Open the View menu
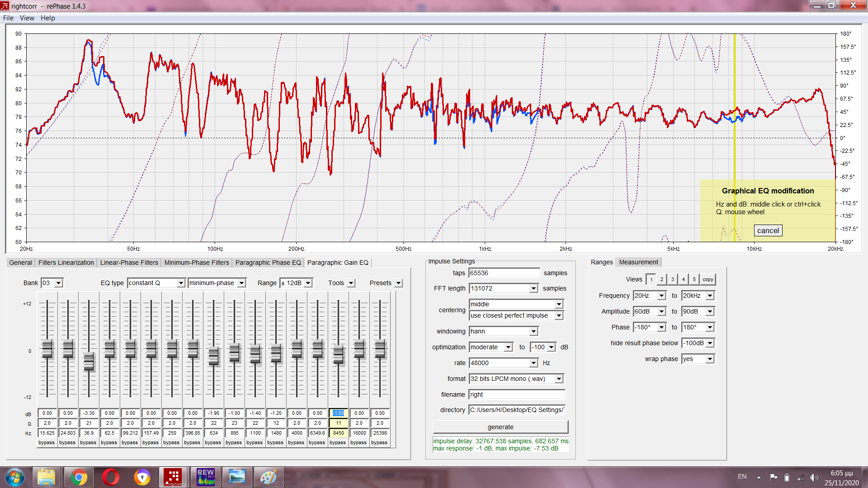The height and width of the screenshot is (488, 868). click(27, 18)
